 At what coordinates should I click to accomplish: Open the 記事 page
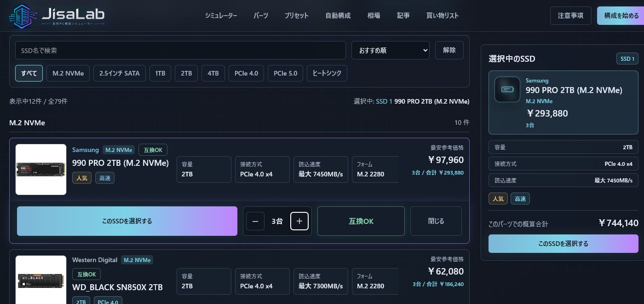coord(403,16)
